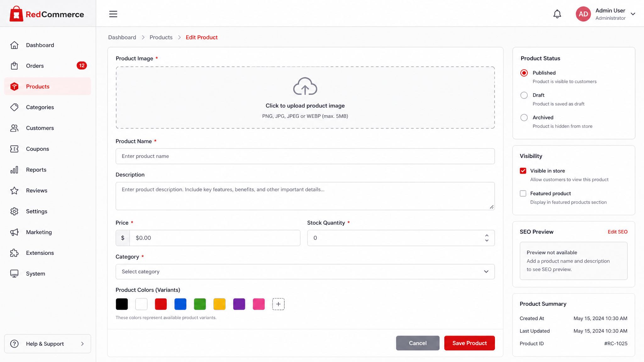Click the Description text area
The width and height of the screenshot is (644, 362).
click(305, 196)
